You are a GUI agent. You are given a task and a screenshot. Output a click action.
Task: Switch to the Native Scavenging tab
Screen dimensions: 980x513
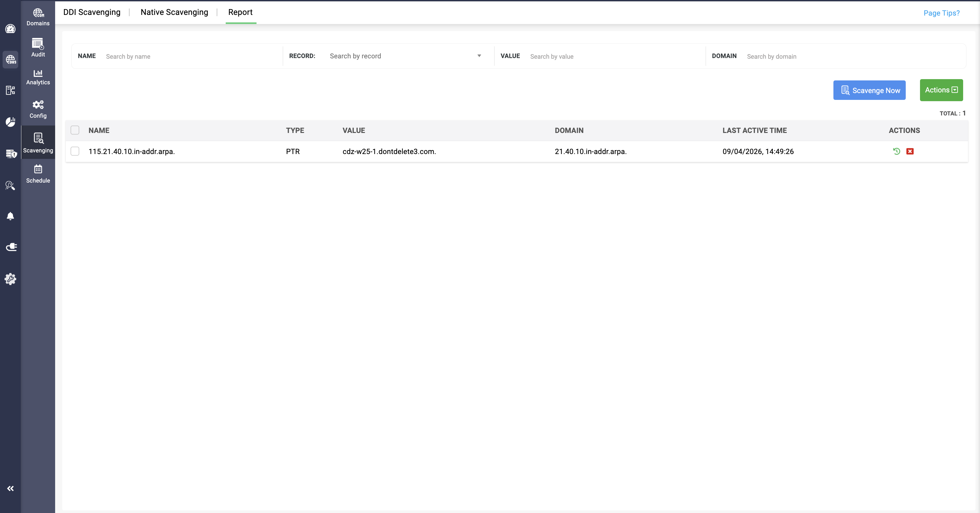(174, 12)
